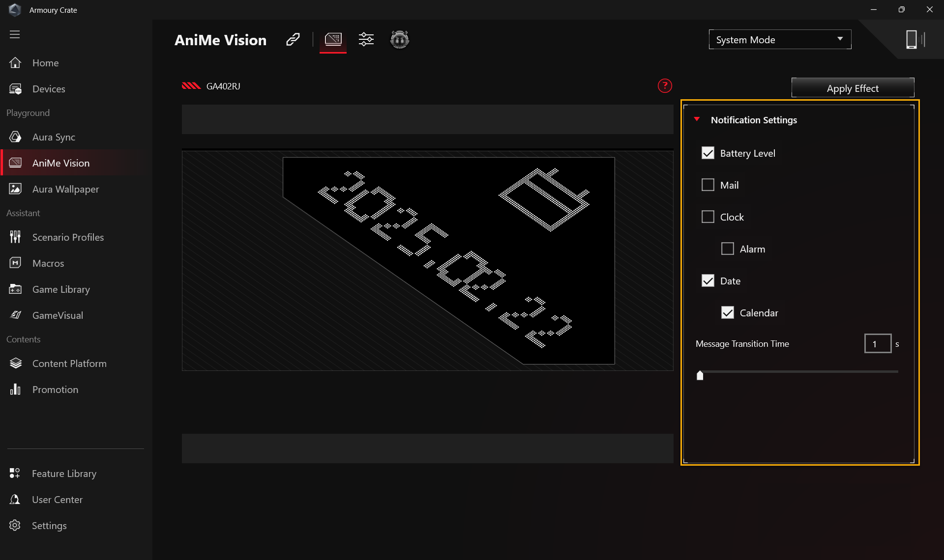The image size is (944, 560).
Task: Open Settings at the sidebar bottom
Action: [49, 526]
